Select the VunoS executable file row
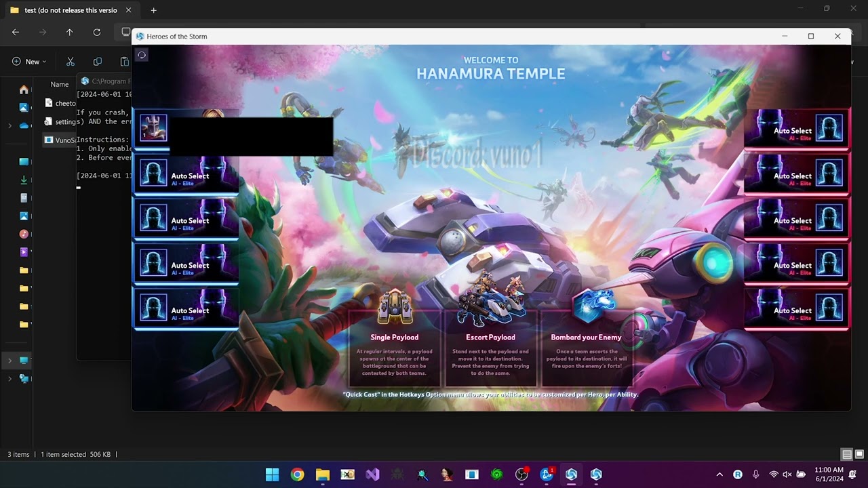 click(61, 140)
